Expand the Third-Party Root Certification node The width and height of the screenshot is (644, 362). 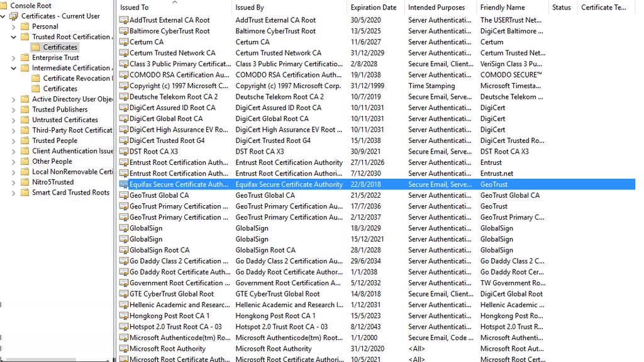tap(14, 130)
